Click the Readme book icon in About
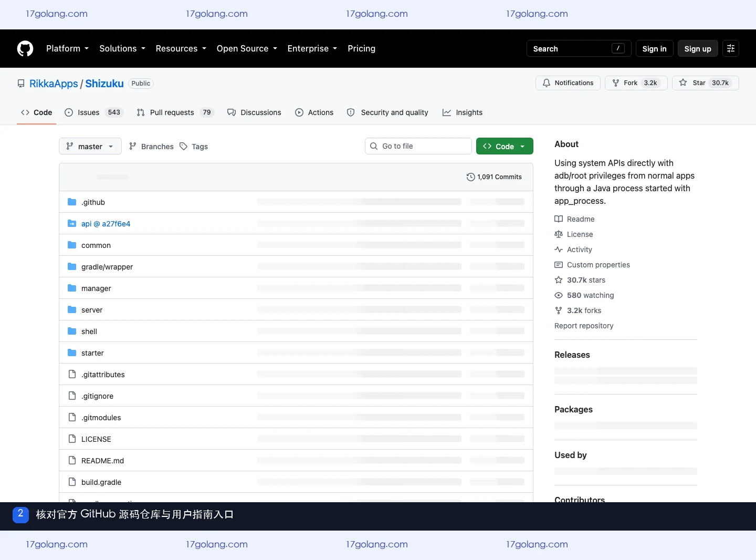 click(x=559, y=219)
